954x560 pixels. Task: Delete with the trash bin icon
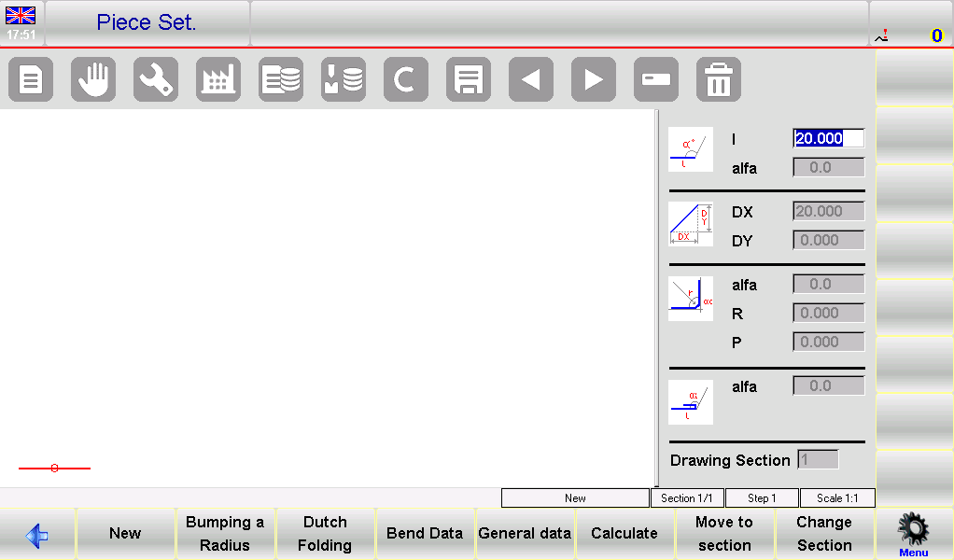click(719, 80)
